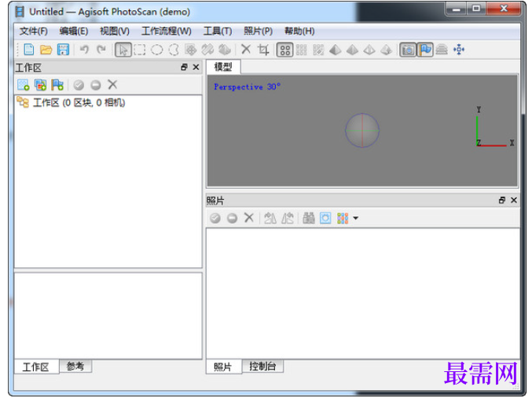This screenshot has width=532, height=398.
Task: Open a project with folder icon
Action: [46, 50]
